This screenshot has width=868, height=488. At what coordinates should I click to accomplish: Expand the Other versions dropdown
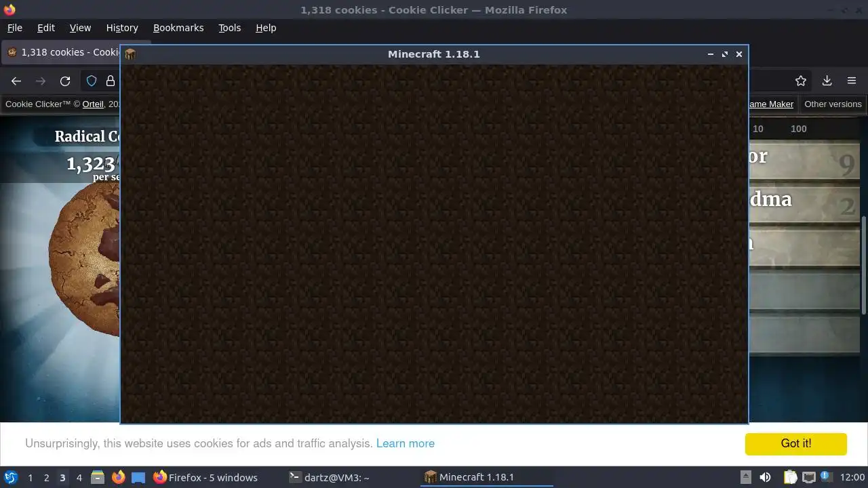[833, 104]
